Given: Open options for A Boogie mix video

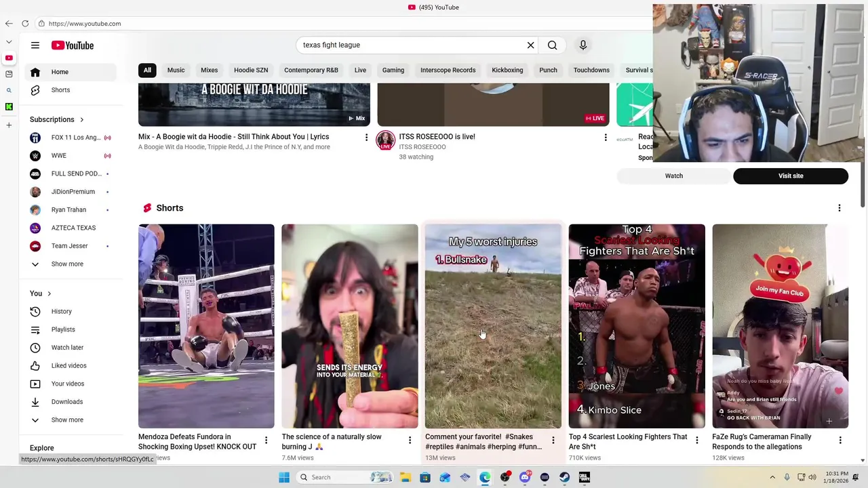Looking at the screenshot, I should (366, 138).
